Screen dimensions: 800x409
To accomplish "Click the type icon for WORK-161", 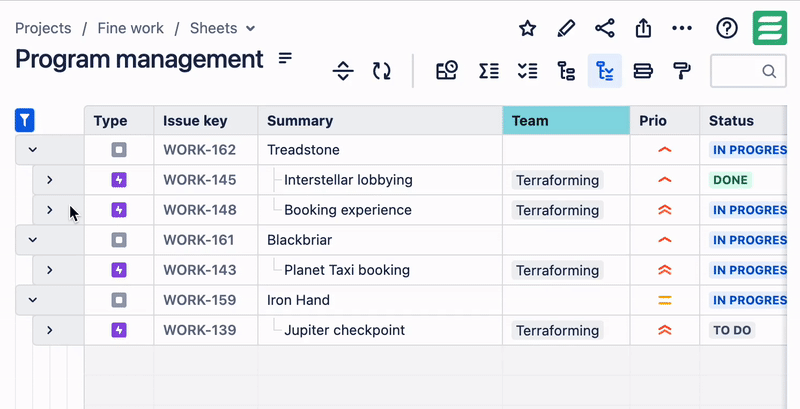I will (x=119, y=240).
